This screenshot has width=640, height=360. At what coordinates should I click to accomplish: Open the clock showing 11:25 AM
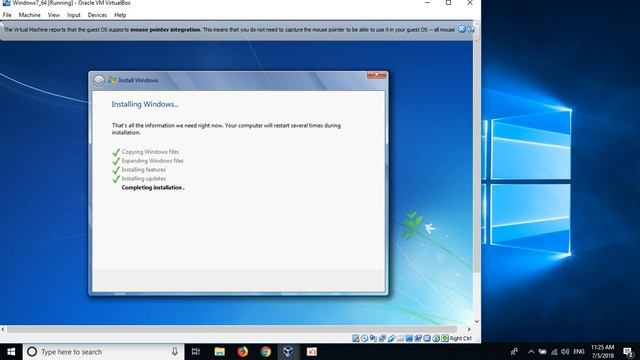[x=603, y=351]
